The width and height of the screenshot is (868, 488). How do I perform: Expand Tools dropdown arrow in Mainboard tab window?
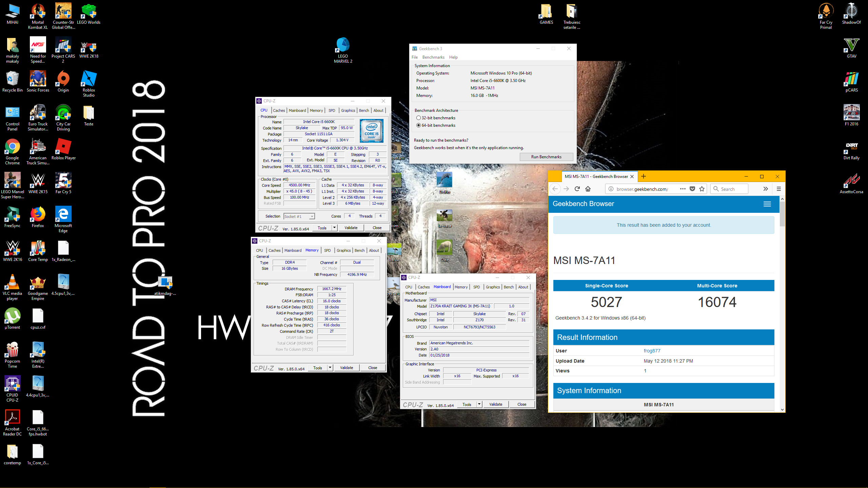tap(479, 404)
